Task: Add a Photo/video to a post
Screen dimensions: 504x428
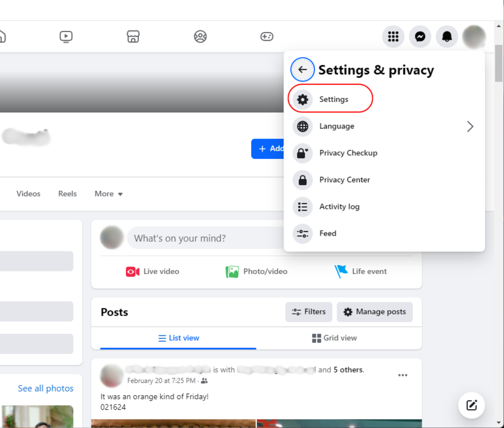Action: tap(257, 271)
